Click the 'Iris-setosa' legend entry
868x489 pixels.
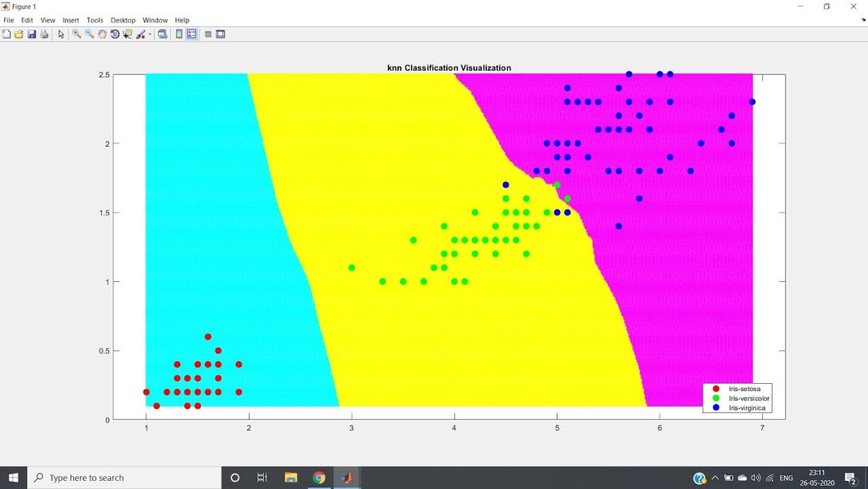744,389
